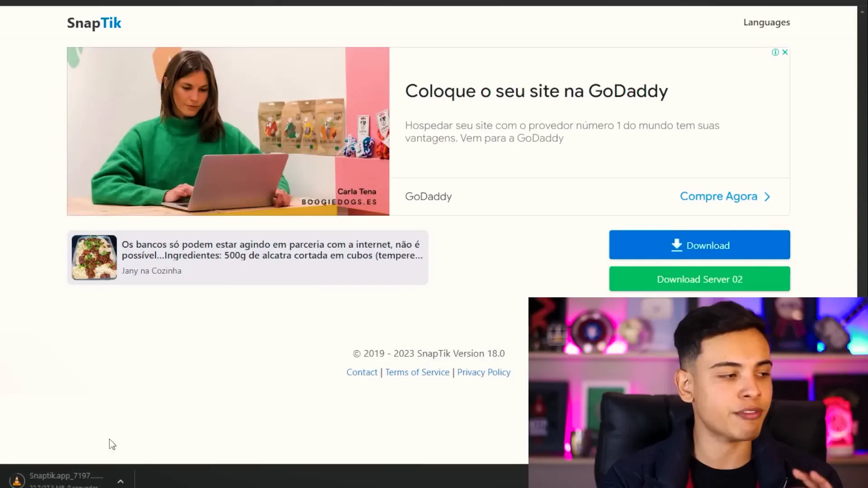868x488 pixels.
Task: Open the ad info icon
Action: coord(775,52)
